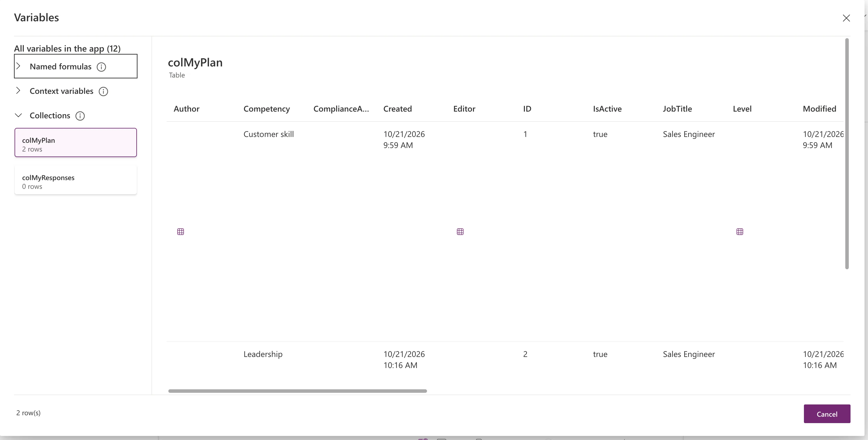This screenshot has height=440, width=868.
Task: Click the IsActive column header
Action: coord(608,109)
